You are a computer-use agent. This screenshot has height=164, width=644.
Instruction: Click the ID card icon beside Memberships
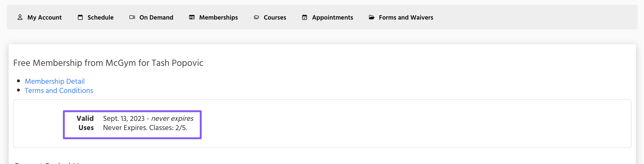pyautogui.click(x=192, y=17)
